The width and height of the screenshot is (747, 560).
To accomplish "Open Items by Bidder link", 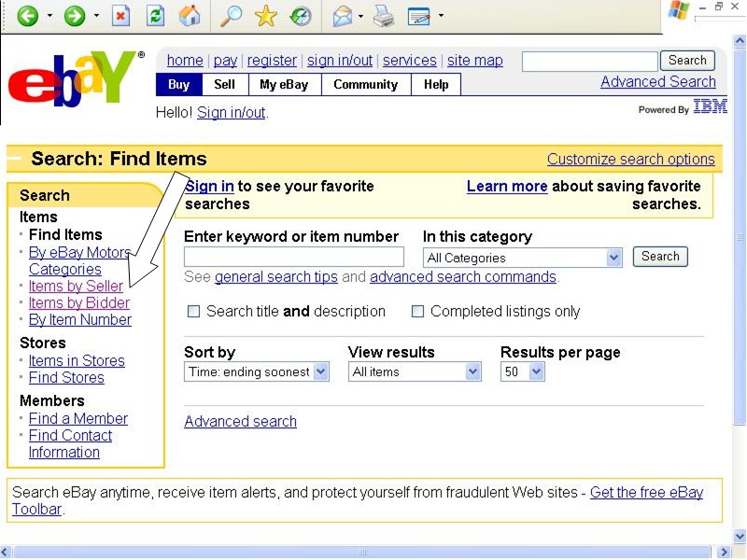I will point(79,303).
